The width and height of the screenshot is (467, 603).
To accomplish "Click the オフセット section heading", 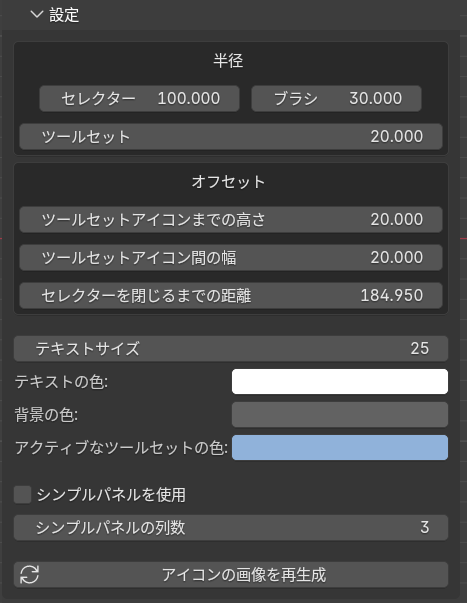I will pyautogui.click(x=228, y=182).
